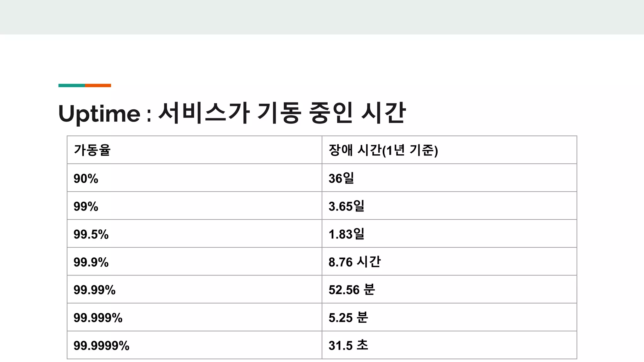Image resolution: width=644 pixels, height=362 pixels.
Task: Click the '1.83일' downtime cell
Action: point(449,233)
